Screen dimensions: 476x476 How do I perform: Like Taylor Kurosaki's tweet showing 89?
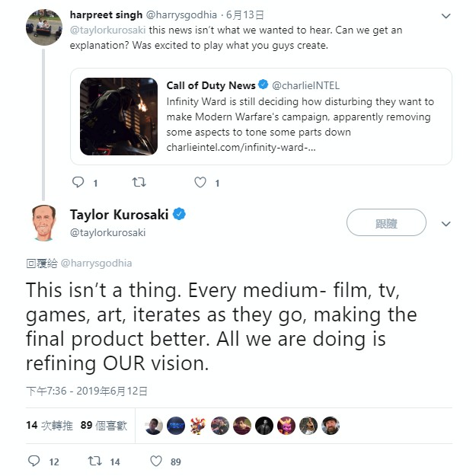click(x=156, y=461)
